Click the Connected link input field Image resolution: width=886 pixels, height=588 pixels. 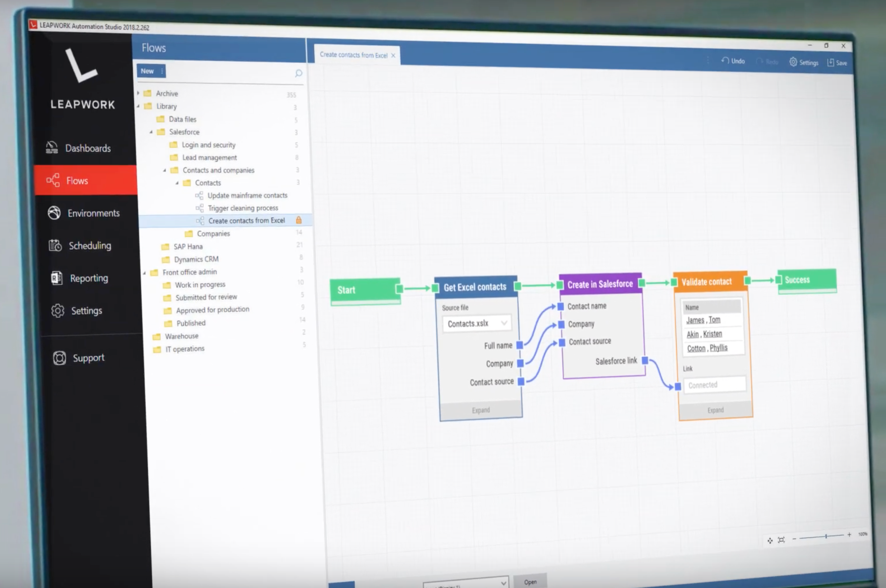point(715,385)
